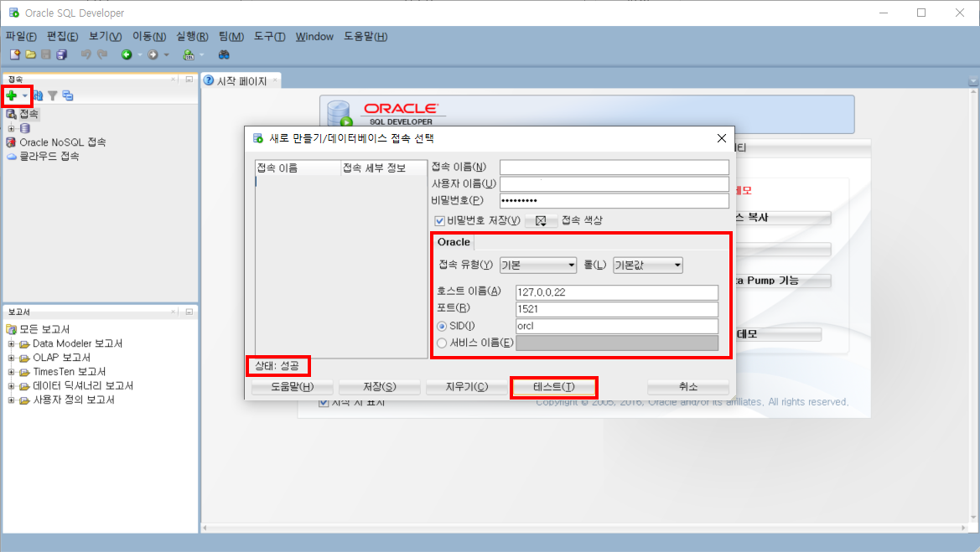Click the 사용자 이름(U) input field

point(614,184)
